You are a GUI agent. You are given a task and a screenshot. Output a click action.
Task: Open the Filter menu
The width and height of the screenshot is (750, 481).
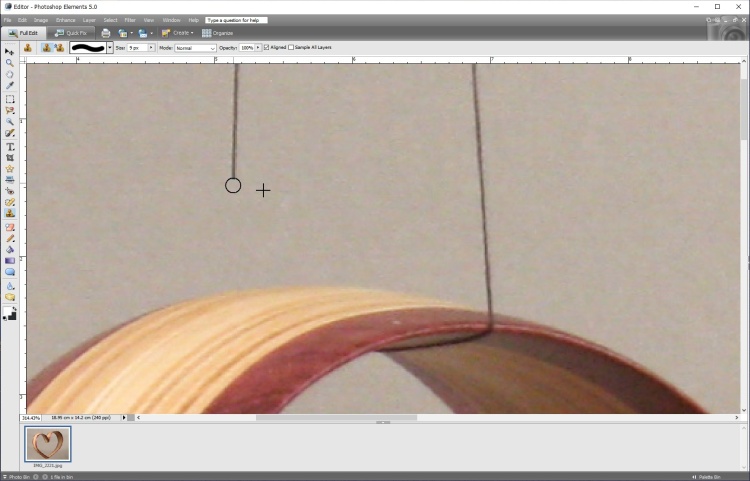[x=130, y=20]
